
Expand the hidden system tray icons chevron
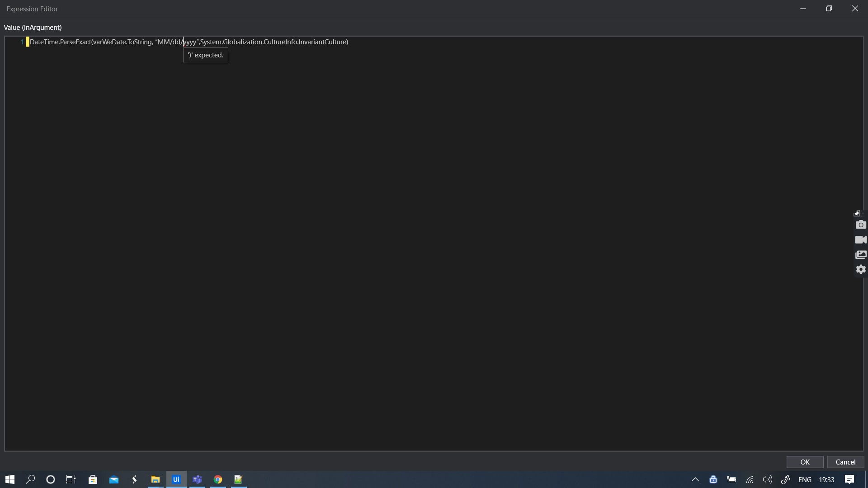pos(695,479)
